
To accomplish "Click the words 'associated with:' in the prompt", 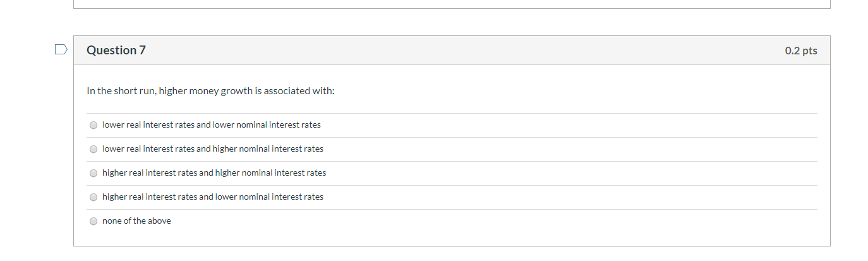I will [x=299, y=91].
